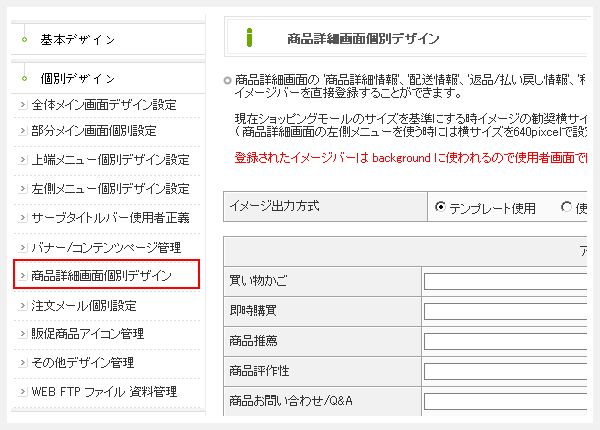Open バナー/コンテンツページ管理
600x430 pixels.
point(106,246)
